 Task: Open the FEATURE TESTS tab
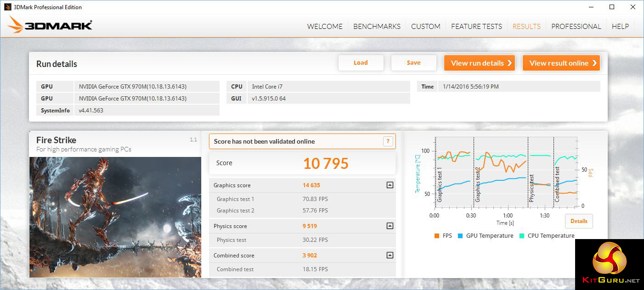476,27
